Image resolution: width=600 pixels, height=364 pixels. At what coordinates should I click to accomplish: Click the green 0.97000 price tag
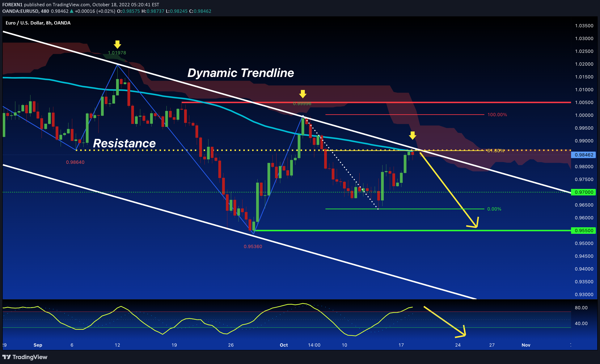coord(583,192)
